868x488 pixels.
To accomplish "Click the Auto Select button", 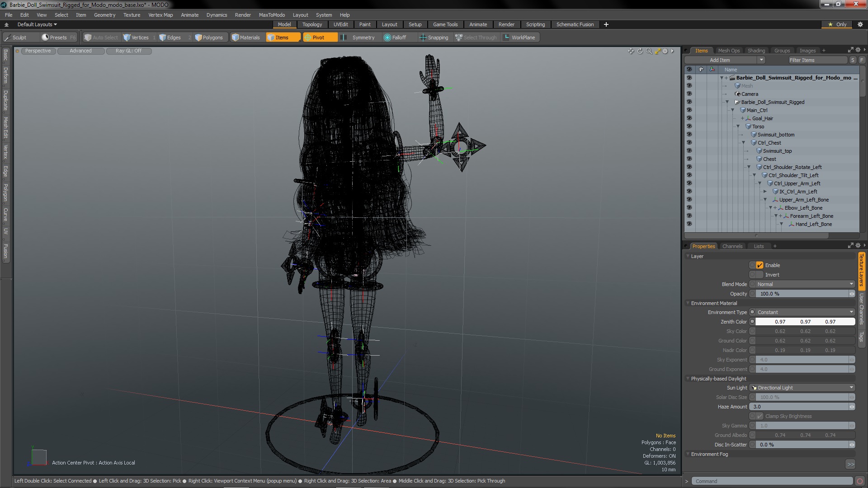I will point(101,38).
